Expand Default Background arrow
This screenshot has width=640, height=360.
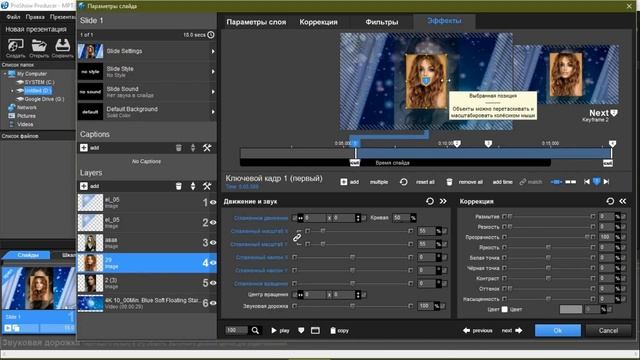point(213,112)
